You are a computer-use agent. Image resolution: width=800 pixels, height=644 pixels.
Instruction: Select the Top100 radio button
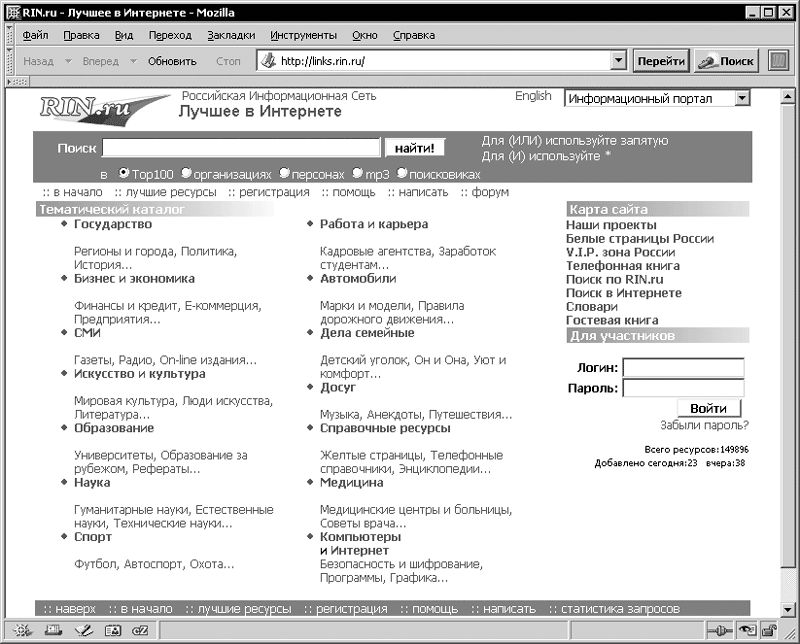(123, 173)
